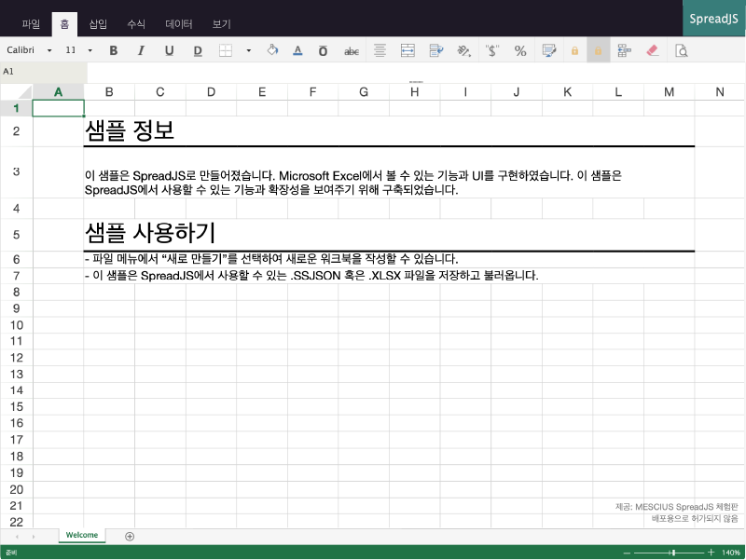
Task: Click the formula bar input
Action: point(416,72)
